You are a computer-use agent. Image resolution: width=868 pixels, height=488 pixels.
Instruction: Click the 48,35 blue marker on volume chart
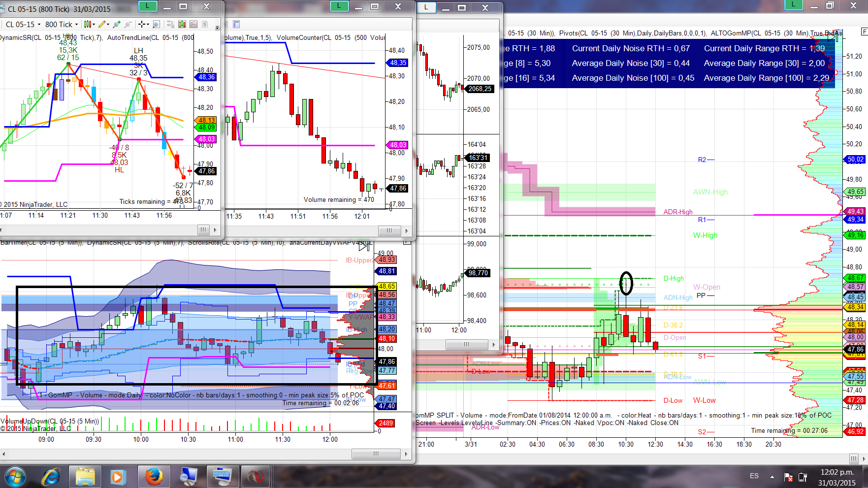398,63
